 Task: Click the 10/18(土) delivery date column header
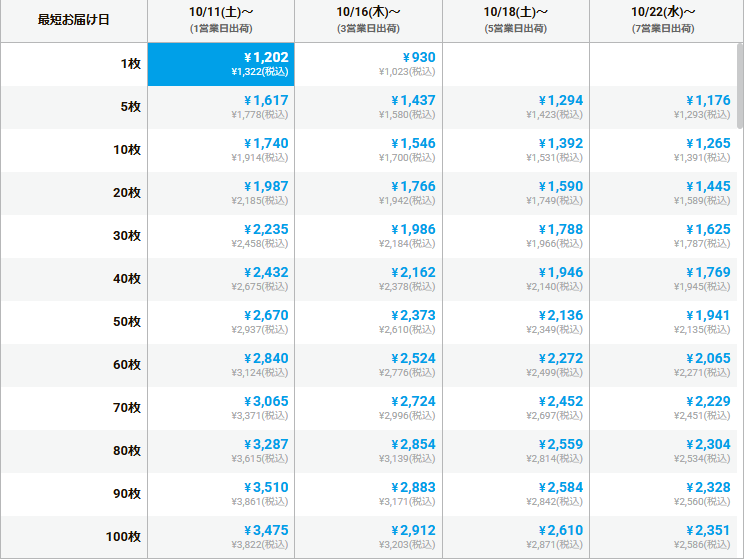click(516, 20)
